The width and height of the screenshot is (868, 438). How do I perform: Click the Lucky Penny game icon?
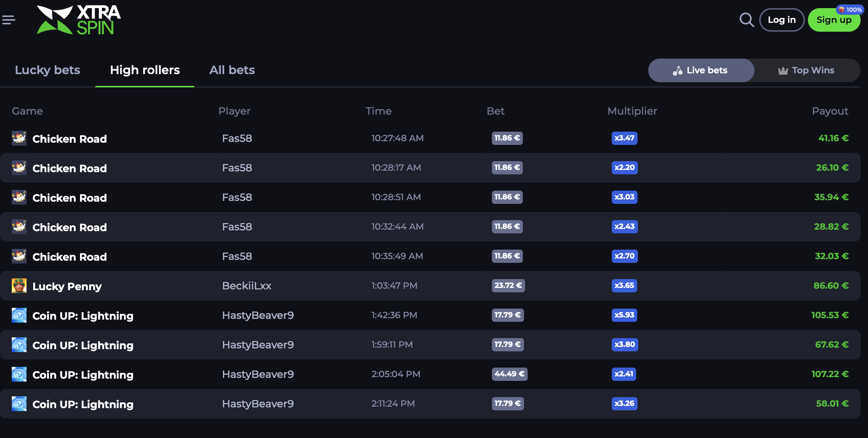(19, 286)
